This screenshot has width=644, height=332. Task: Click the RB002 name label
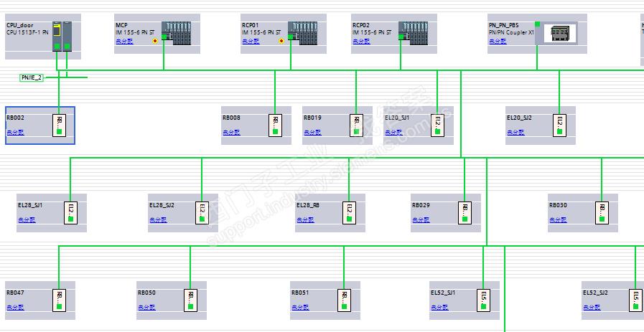[15, 118]
